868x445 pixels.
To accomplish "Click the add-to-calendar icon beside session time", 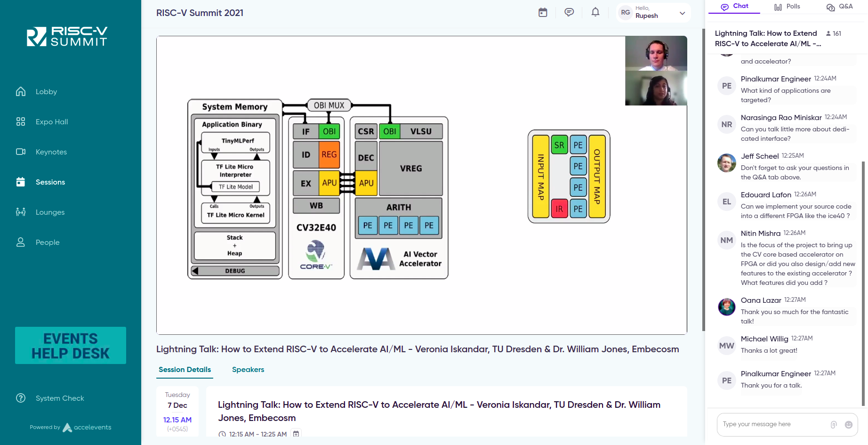I will coord(296,434).
